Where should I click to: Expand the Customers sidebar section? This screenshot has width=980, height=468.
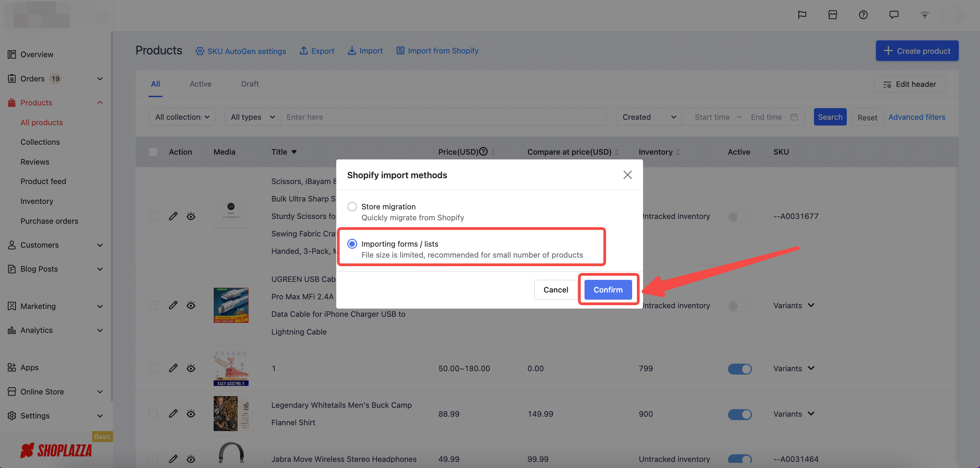100,245
